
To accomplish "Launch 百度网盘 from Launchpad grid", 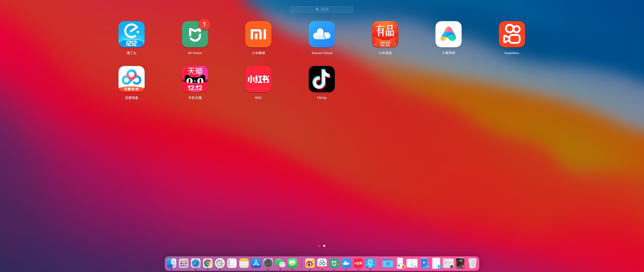I will (131, 79).
